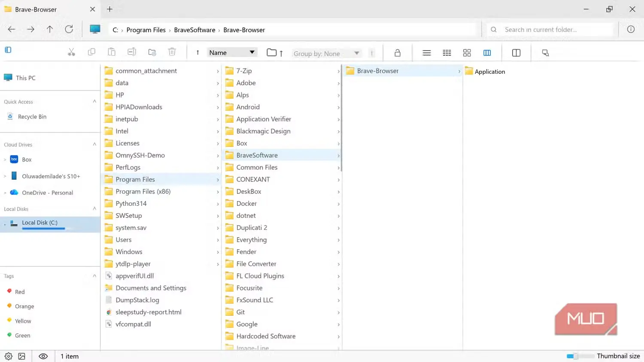The height and width of the screenshot is (362, 644).
Task: Click the Delete trash can icon
Action: [x=172, y=52]
